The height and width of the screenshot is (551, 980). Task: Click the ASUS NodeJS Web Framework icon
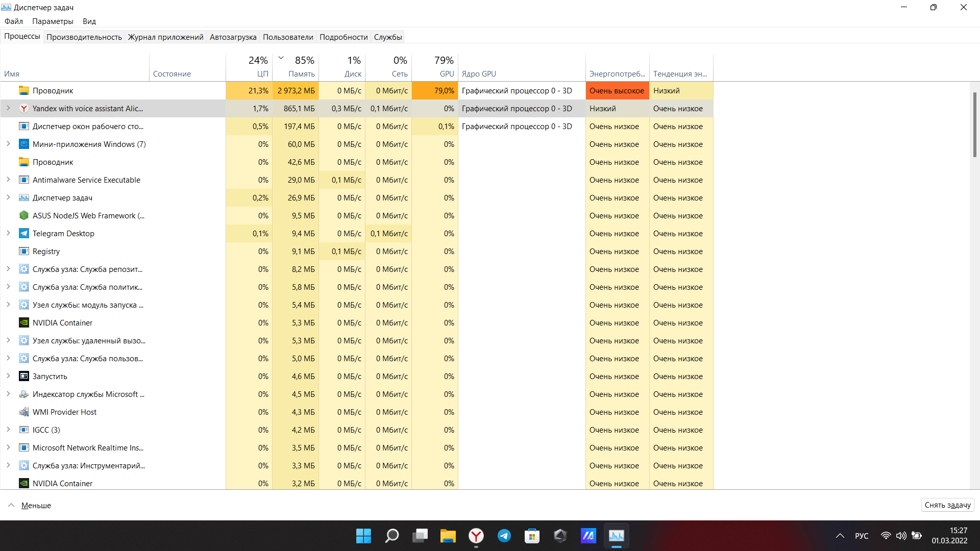pyautogui.click(x=24, y=215)
